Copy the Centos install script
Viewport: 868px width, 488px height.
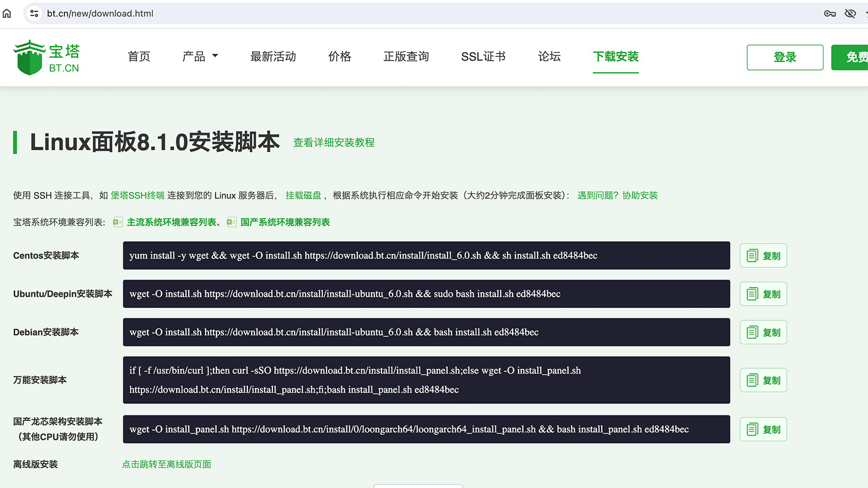pos(763,256)
